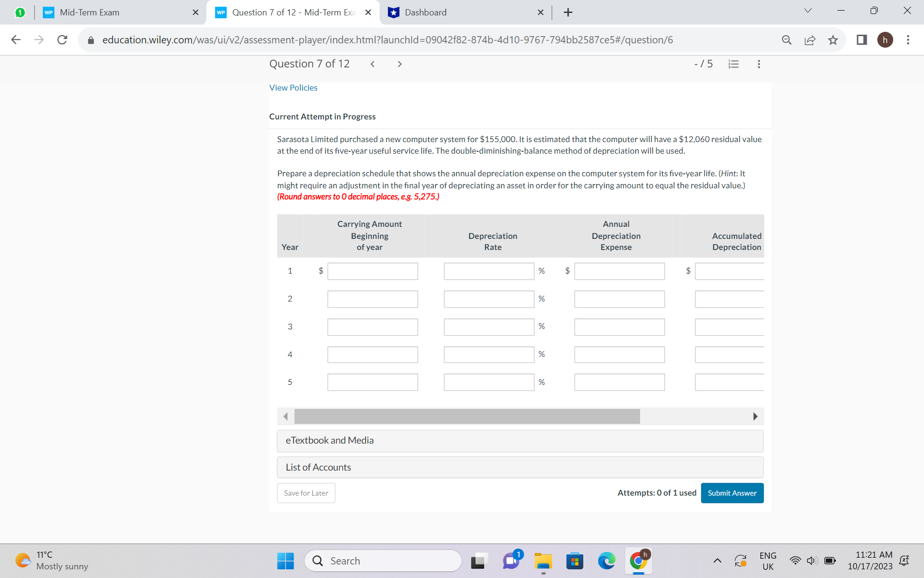Reload the page
Image resolution: width=924 pixels, height=578 pixels.
coord(62,40)
